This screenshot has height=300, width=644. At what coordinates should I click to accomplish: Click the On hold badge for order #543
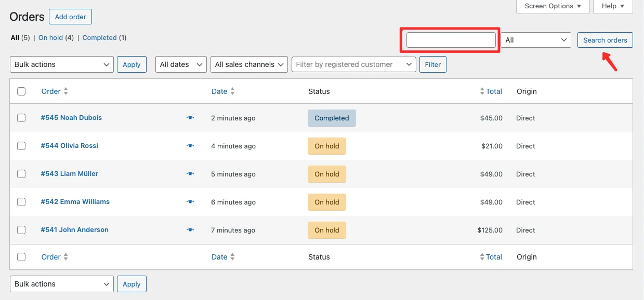click(x=327, y=174)
